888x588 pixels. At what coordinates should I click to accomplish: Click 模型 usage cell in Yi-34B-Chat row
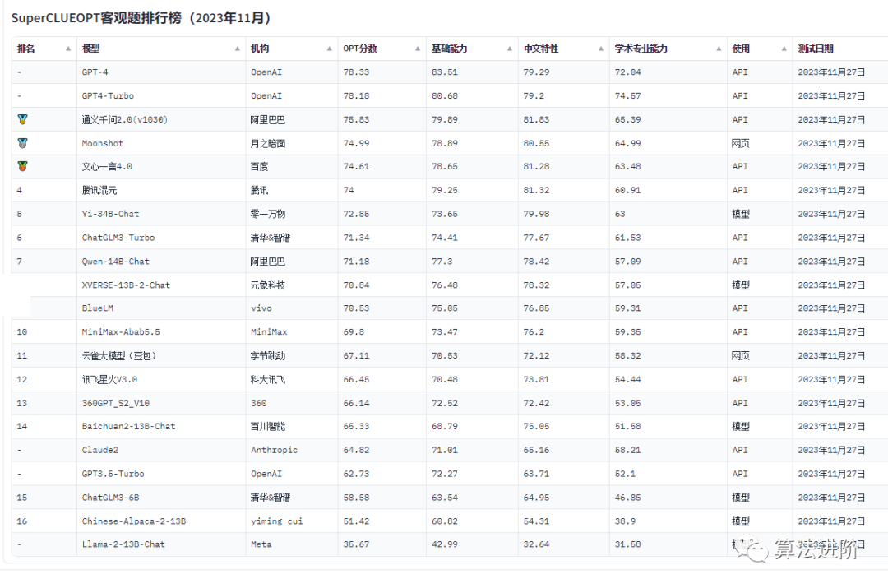point(760,214)
